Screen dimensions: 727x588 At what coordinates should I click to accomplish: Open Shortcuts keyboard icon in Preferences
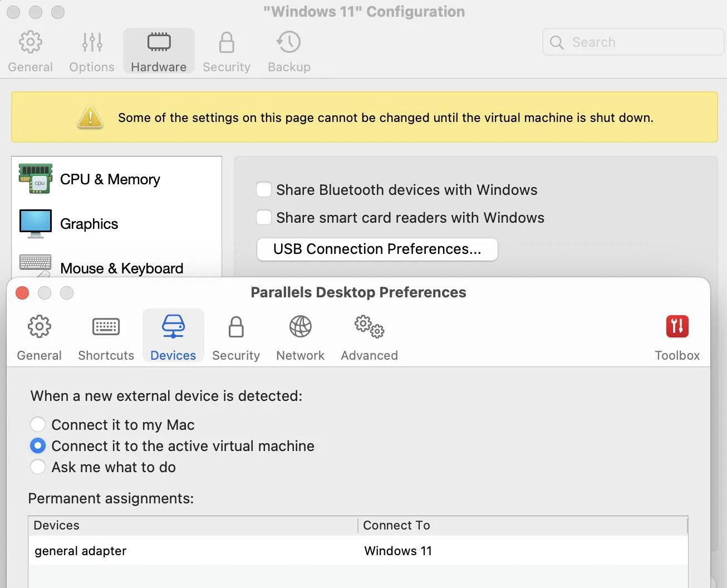(106, 327)
